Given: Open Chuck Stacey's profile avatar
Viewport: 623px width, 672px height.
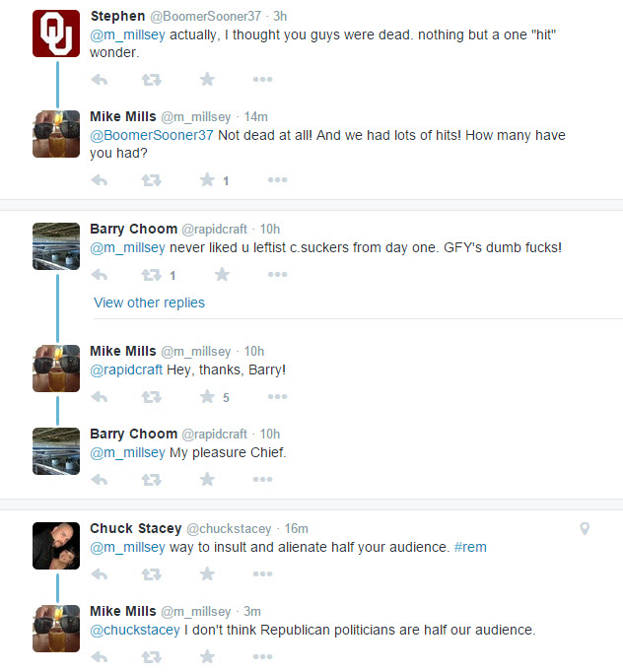Looking at the screenshot, I should click(56, 545).
